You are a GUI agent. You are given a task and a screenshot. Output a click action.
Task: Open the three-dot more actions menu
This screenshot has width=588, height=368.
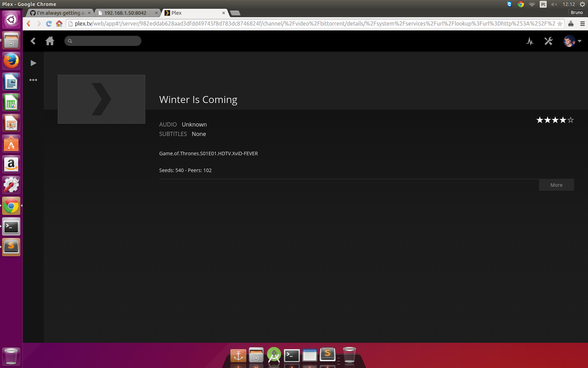tap(33, 80)
